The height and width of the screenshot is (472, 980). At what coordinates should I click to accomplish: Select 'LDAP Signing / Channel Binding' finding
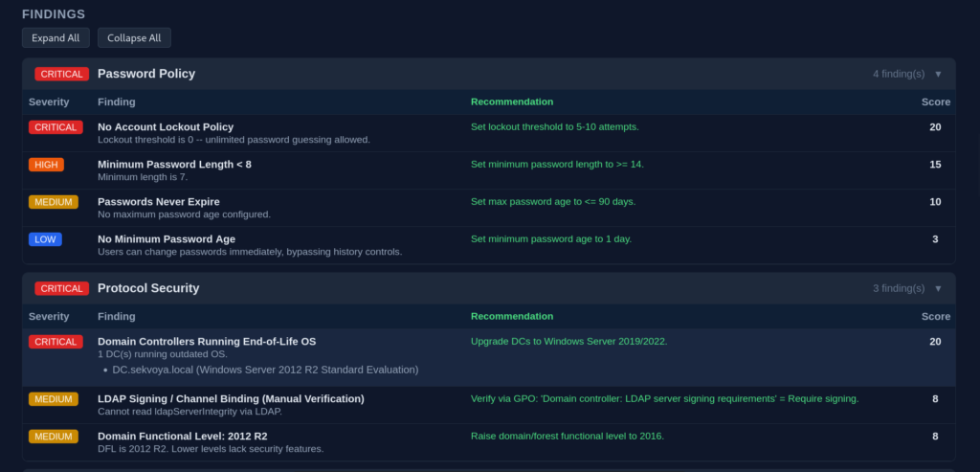click(x=231, y=399)
